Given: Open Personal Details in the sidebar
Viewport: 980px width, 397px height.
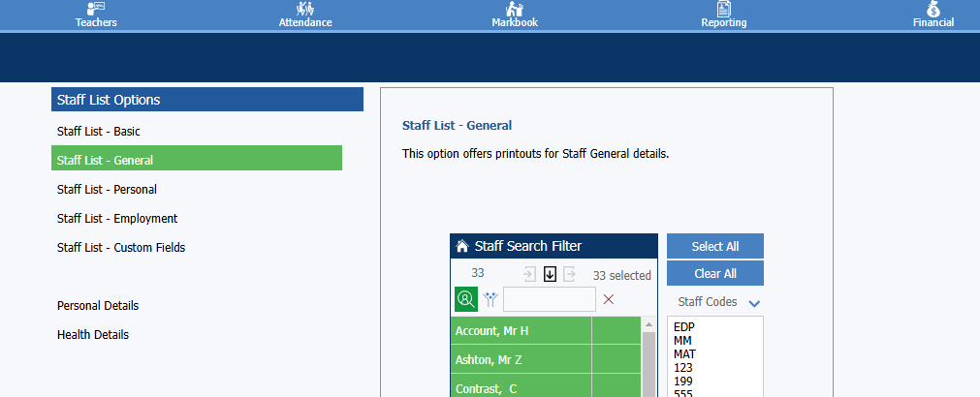Looking at the screenshot, I should 98,306.
